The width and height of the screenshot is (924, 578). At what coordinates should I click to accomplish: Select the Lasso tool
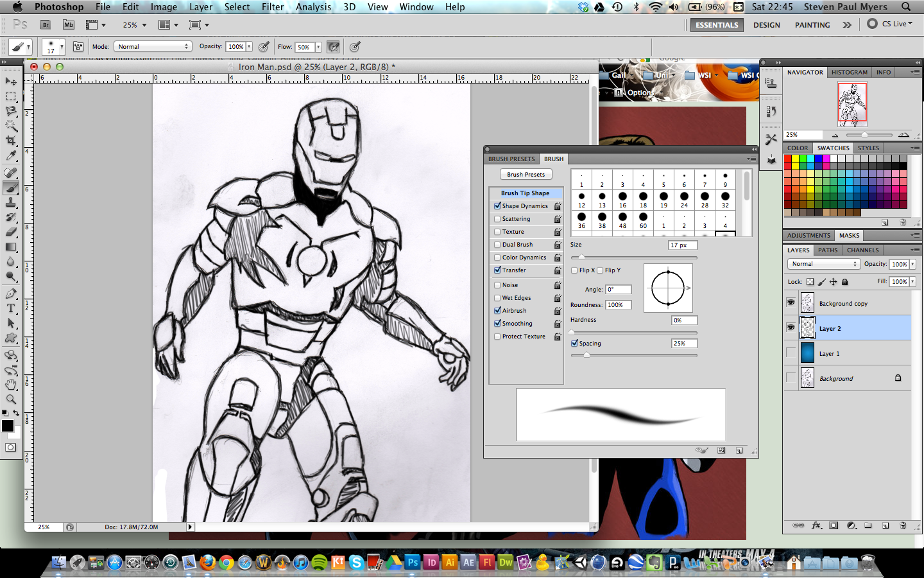pos(11,111)
